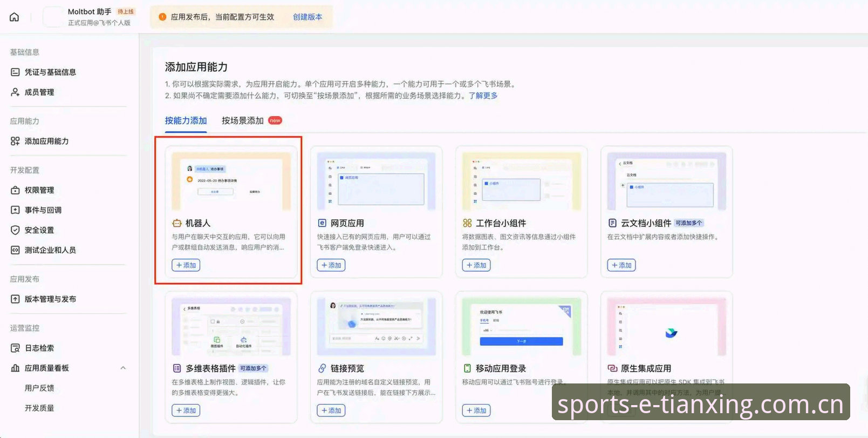Image resolution: width=868 pixels, height=438 pixels.
Task: Click the 云文档小组件 document icon
Action: coord(612,223)
